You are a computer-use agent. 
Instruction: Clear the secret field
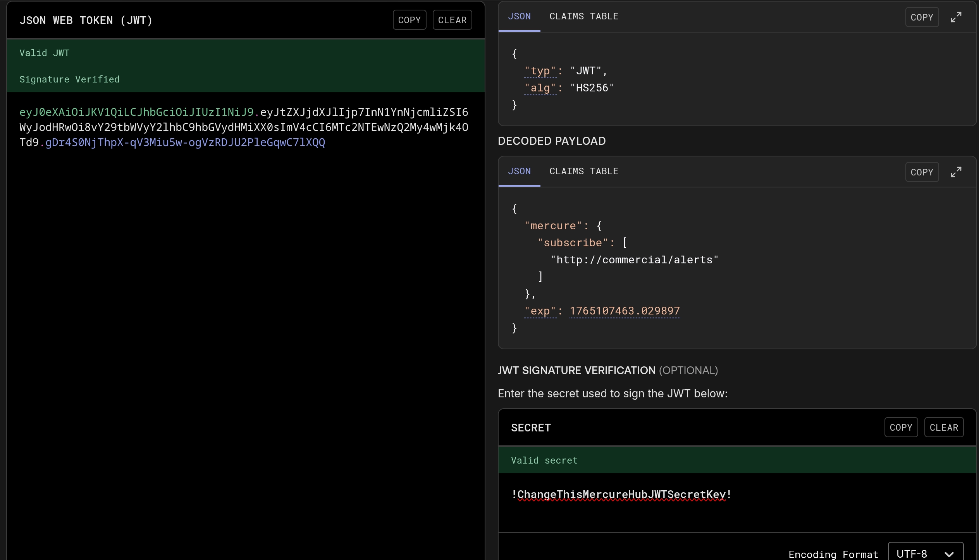pos(943,428)
